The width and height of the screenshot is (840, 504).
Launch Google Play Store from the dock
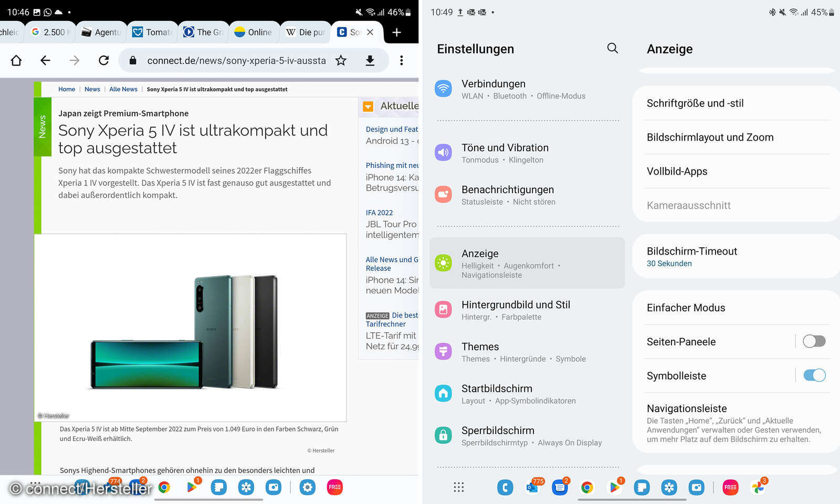[614, 487]
